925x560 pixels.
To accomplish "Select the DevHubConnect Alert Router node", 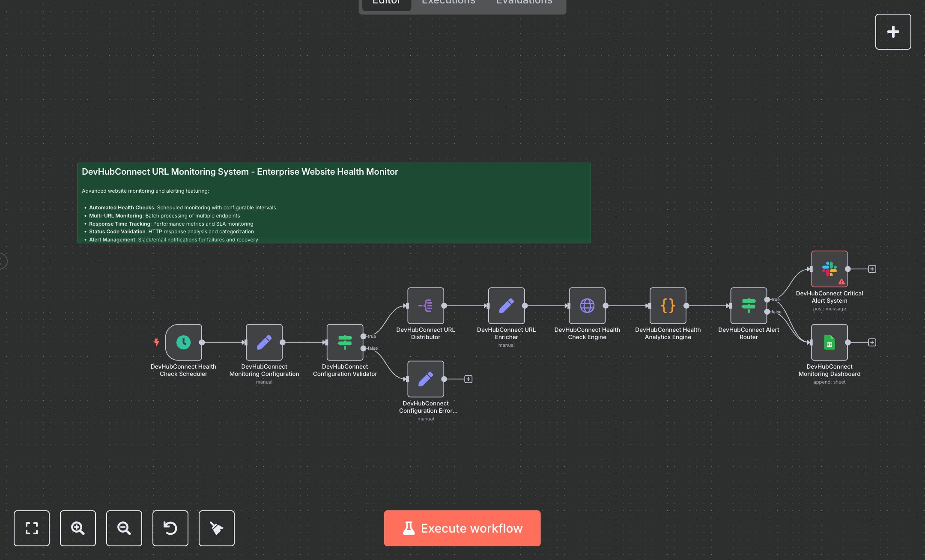I will point(749,306).
